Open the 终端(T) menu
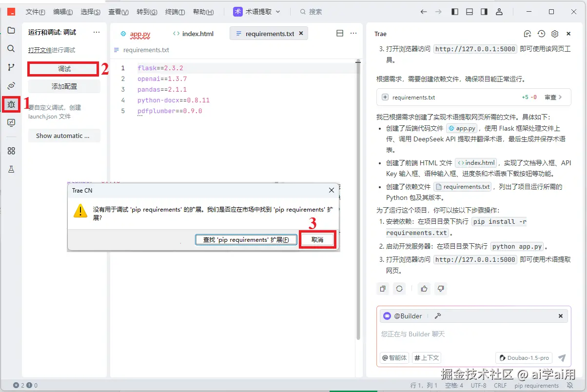 click(175, 12)
